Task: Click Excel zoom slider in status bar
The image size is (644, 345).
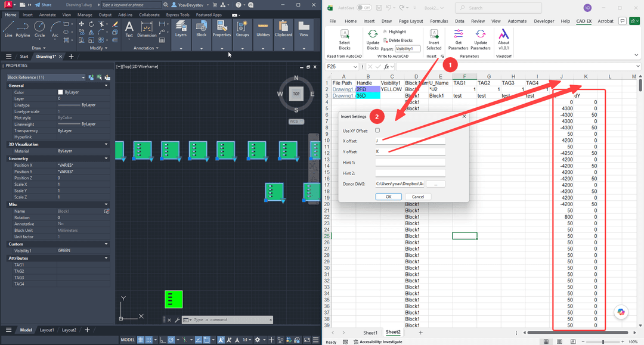Action: point(603,341)
